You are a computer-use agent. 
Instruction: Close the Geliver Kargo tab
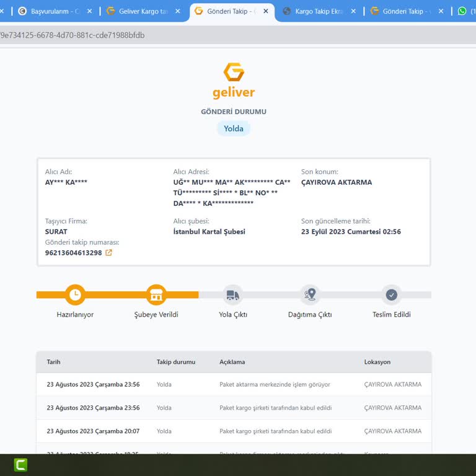(x=178, y=11)
